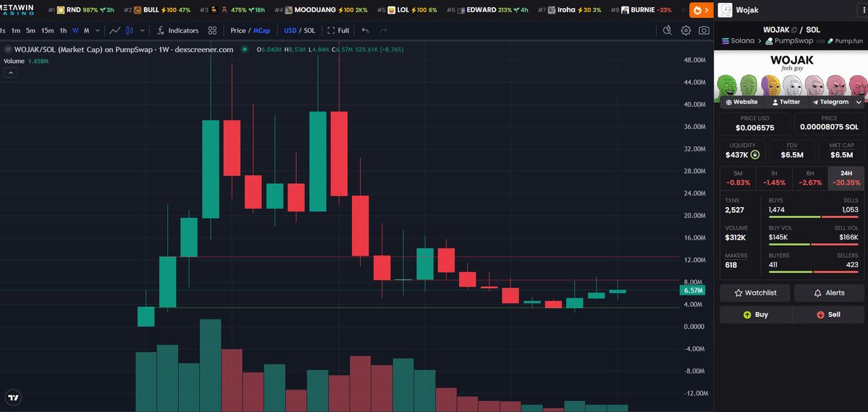868x412 pixels.
Task: Add WOJAK to Watchlist
Action: pos(755,293)
